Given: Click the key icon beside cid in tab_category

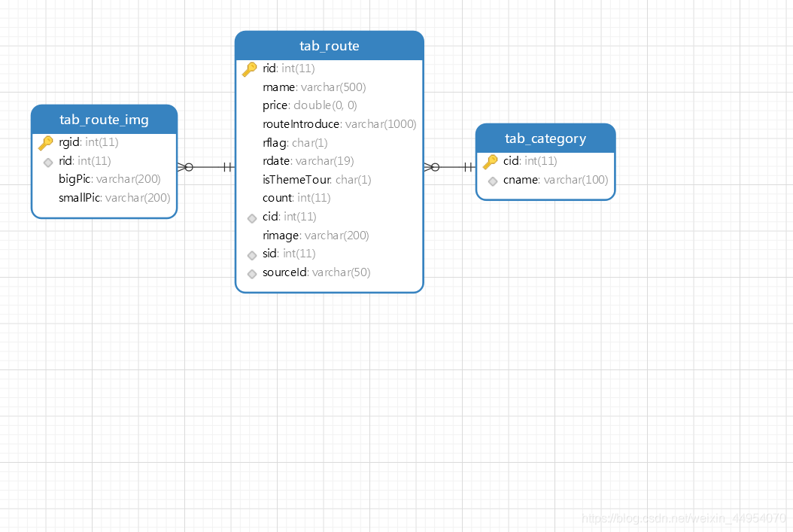Looking at the screenshot, I should [490, 161].
